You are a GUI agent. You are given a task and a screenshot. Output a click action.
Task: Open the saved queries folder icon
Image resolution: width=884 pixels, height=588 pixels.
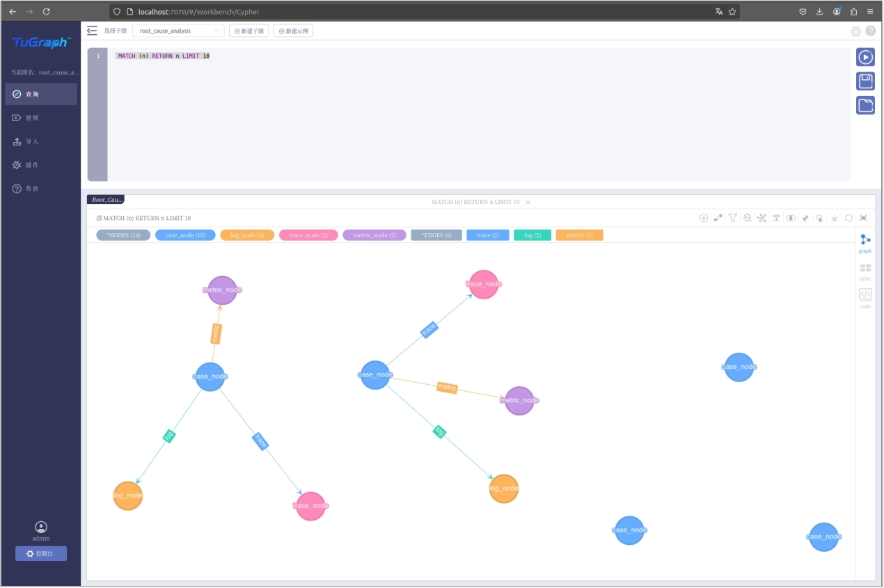point(865,105)
